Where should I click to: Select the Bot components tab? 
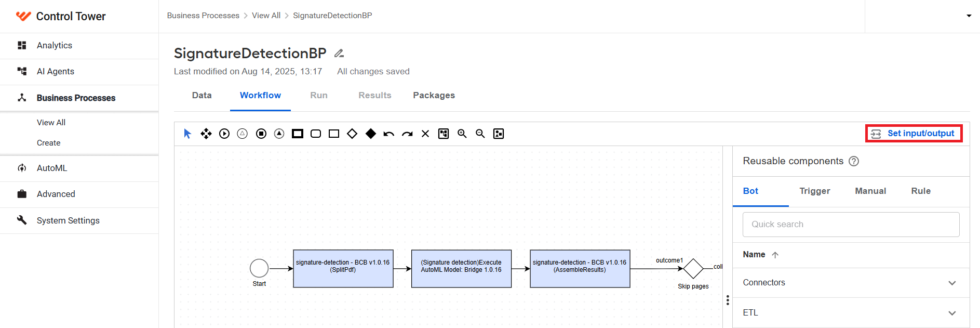click(750, 191)
